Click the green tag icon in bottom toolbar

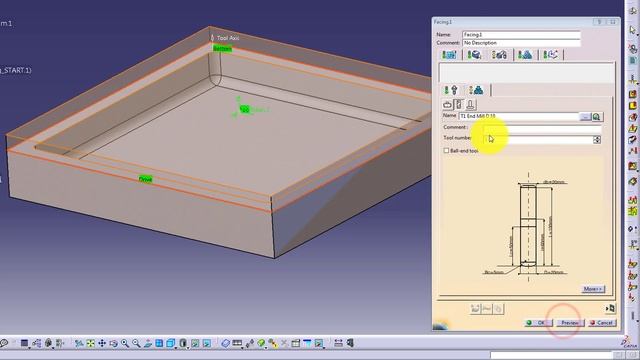tap(261, 344)
